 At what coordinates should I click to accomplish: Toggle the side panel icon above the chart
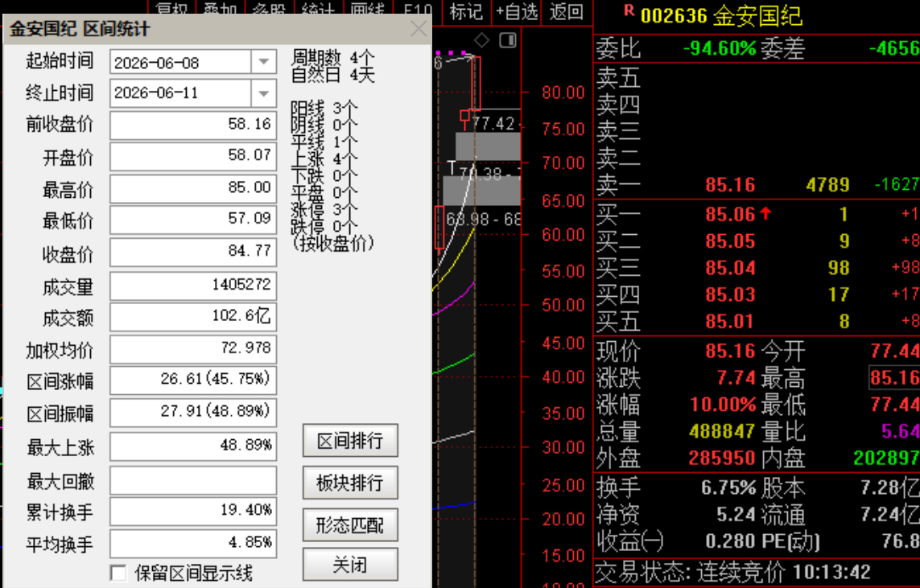tap(508, 40)
